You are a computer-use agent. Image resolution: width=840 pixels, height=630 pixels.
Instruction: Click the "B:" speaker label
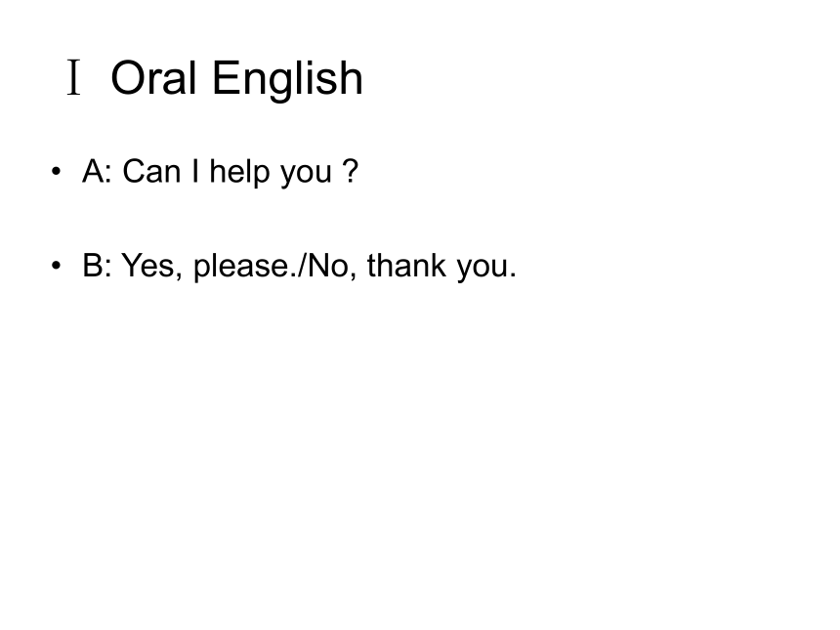[97, 265]
